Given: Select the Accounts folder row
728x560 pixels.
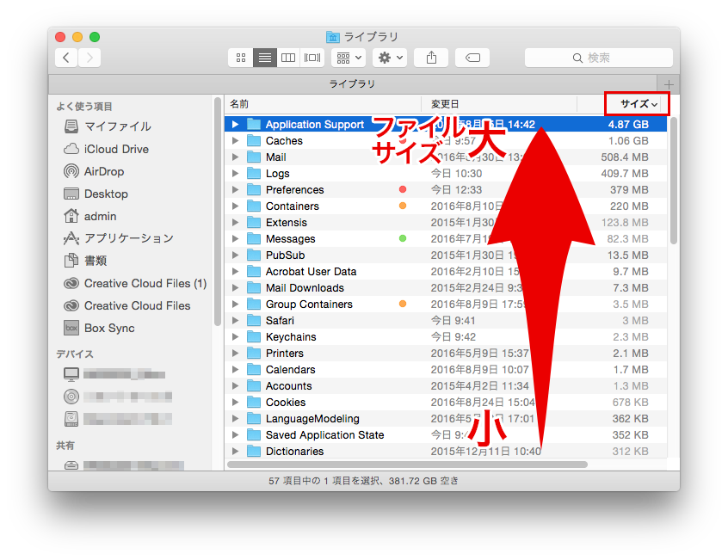Looking at the screenshot, I should pyautogui.click(x=446, y=385).
